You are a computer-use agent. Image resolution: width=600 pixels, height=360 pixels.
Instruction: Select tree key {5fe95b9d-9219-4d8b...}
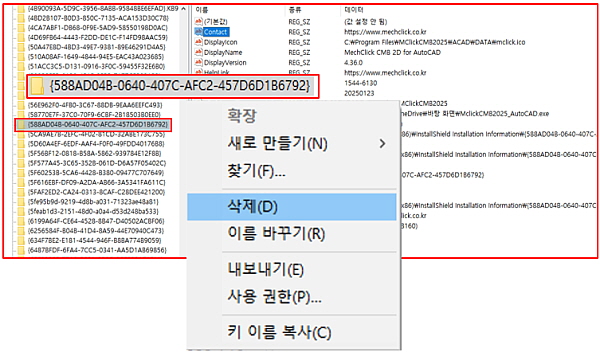tap(93, 202)
